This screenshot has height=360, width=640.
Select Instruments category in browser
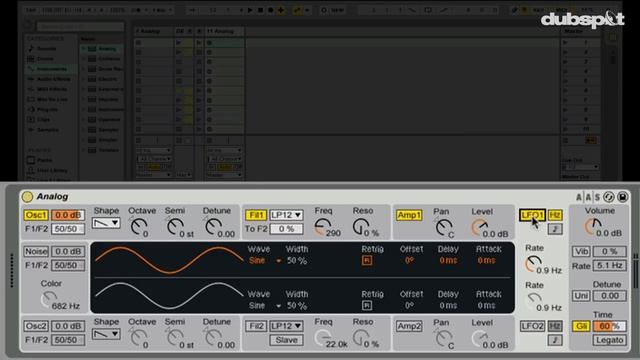pos(51,69)
